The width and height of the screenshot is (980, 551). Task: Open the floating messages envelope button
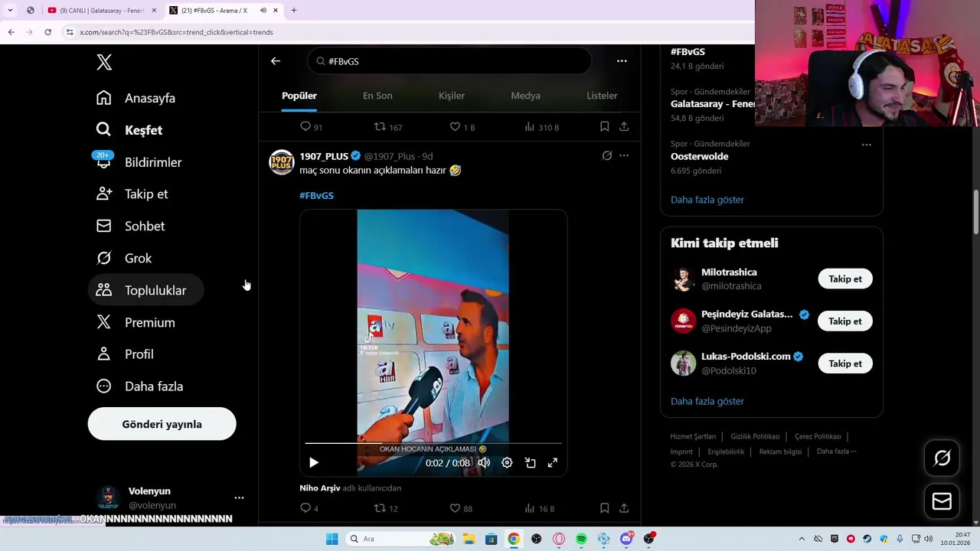[x=942, y=501]
